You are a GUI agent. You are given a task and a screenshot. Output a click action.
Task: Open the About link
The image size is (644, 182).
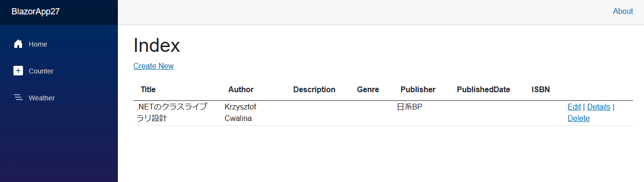[623, 12]
